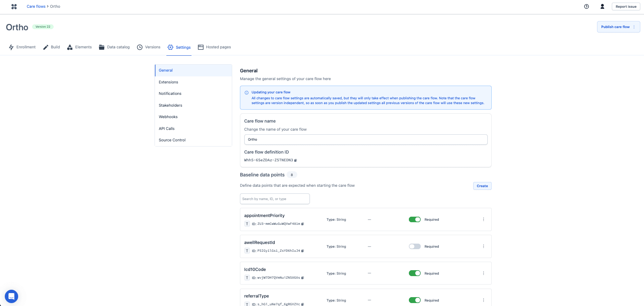Viewport: 644px width, 306px height.
Task: Select Source Control in settings sidebar
Action: coord(193,140)
